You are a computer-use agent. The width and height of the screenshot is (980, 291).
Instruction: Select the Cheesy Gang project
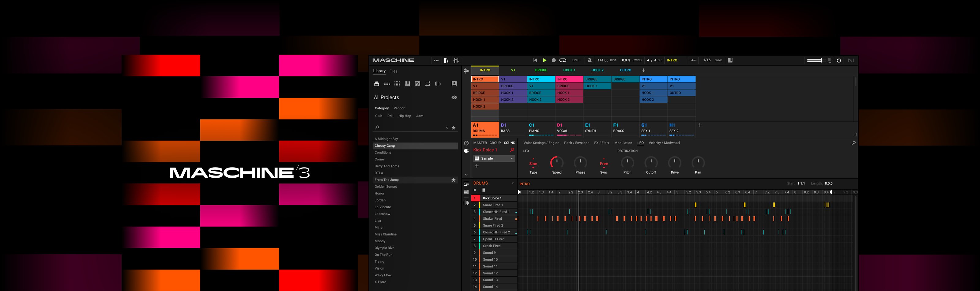[385, 146]
